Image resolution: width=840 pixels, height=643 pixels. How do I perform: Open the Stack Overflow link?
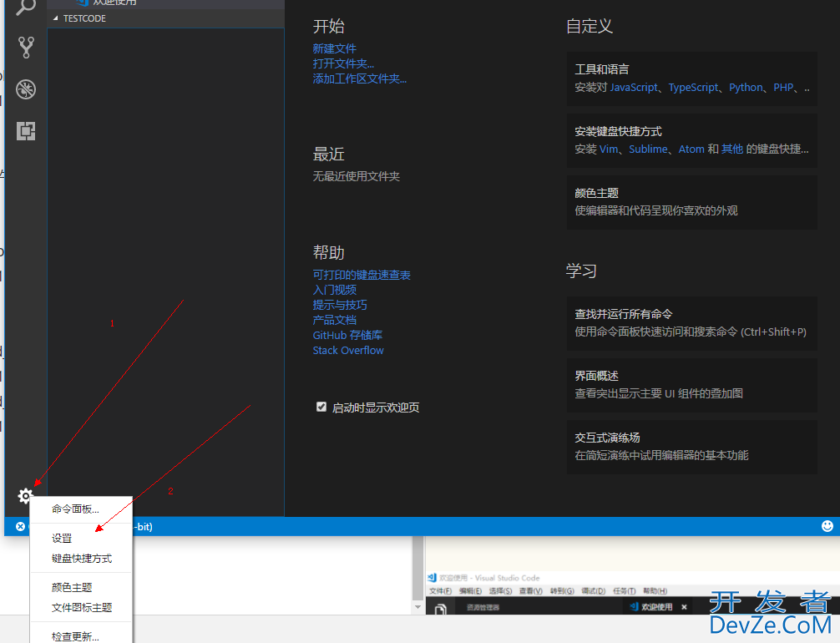(x=348, y=350)
